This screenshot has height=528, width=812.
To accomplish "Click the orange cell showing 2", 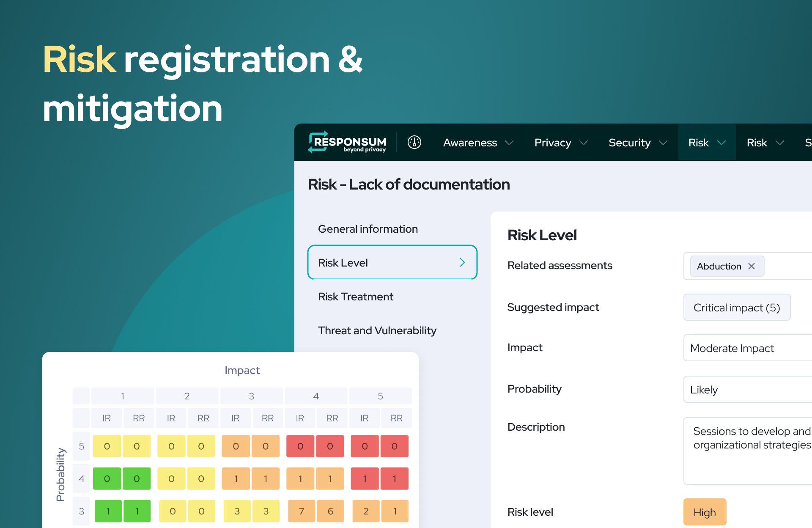I will [365, 511].
